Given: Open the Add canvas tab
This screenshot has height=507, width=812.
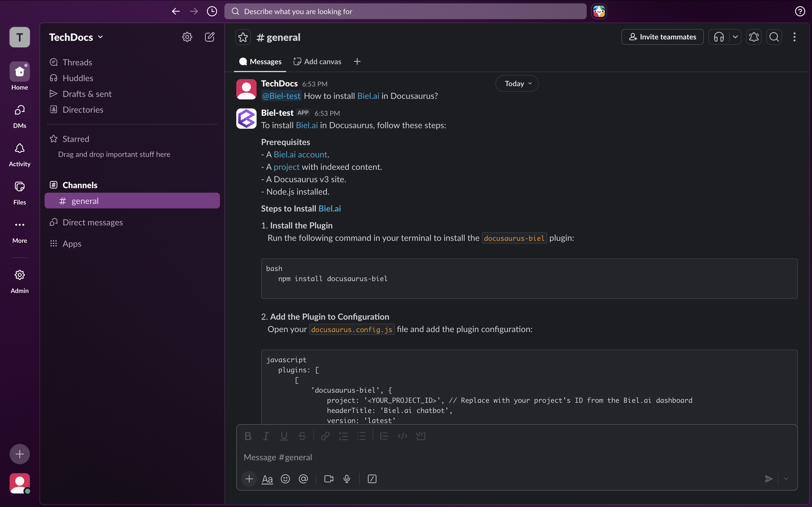Looking at the screenshot, I should point(317,61).
